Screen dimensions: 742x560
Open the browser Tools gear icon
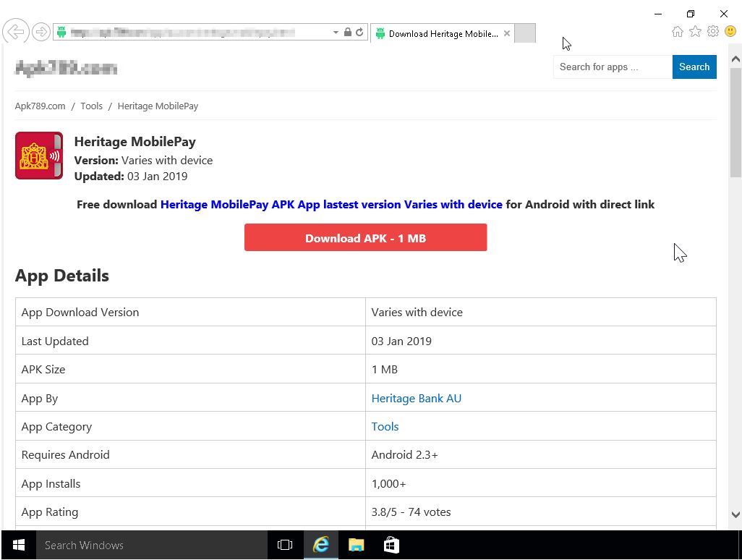pos(713,32)
